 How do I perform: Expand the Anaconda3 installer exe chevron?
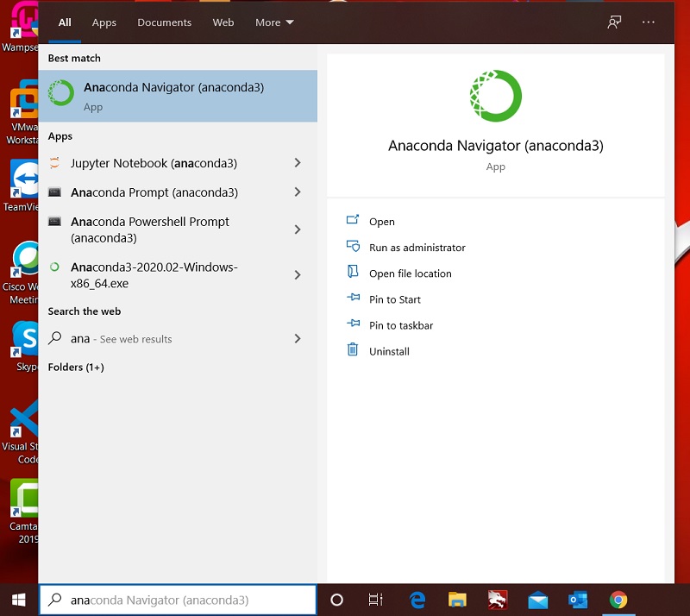[x=298, y=275]
